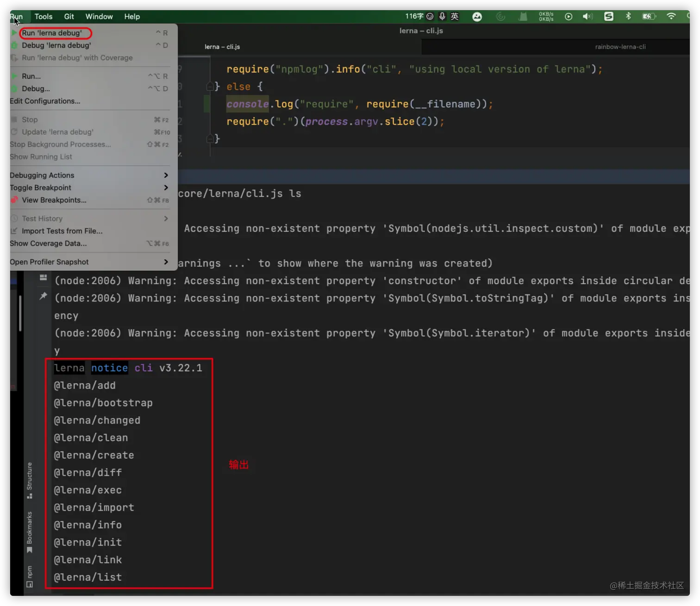This screenshot has width=700, height=606.
Task: Click the '@lerna/exec' output line
Action: coord(88,490)
